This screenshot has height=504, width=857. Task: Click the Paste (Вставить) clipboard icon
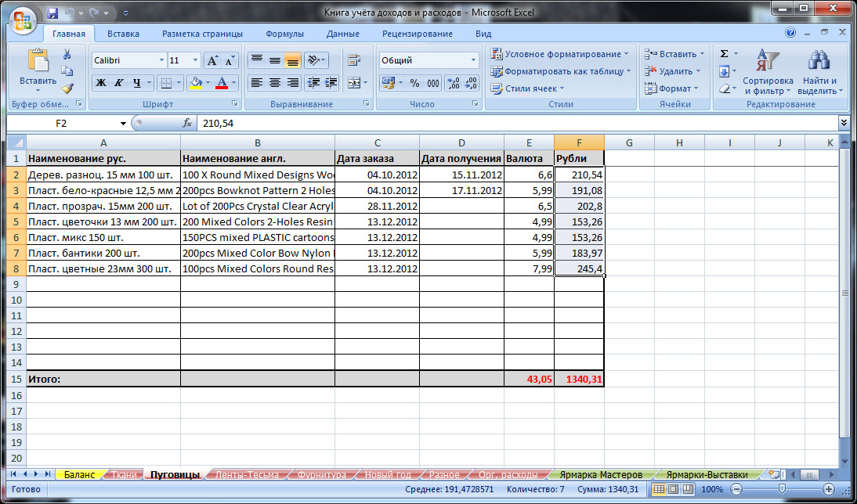pos(38,61)
